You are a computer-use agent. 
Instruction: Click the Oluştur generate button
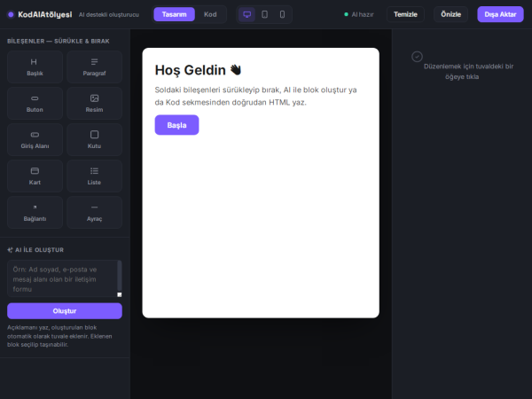pos(65,311)
